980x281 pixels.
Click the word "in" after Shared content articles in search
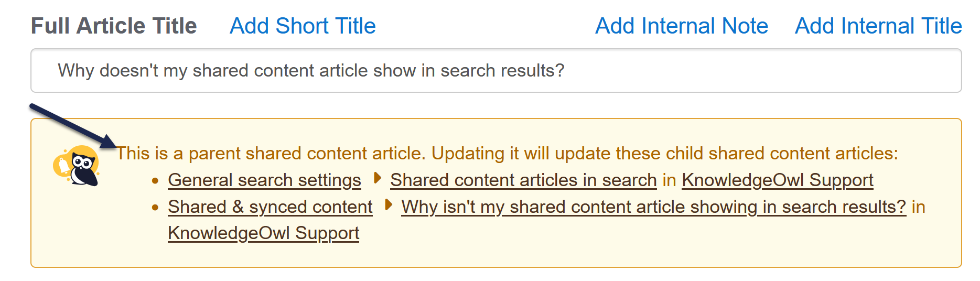coord(669,180)
